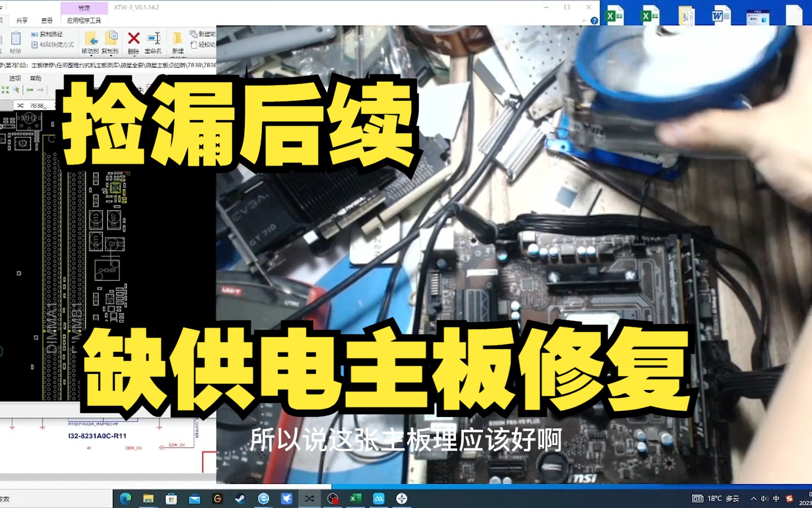This screenshot has width=812, height=508.
Task: Open OBS Studio from the taskbar
Action: (x=333, y=498)
